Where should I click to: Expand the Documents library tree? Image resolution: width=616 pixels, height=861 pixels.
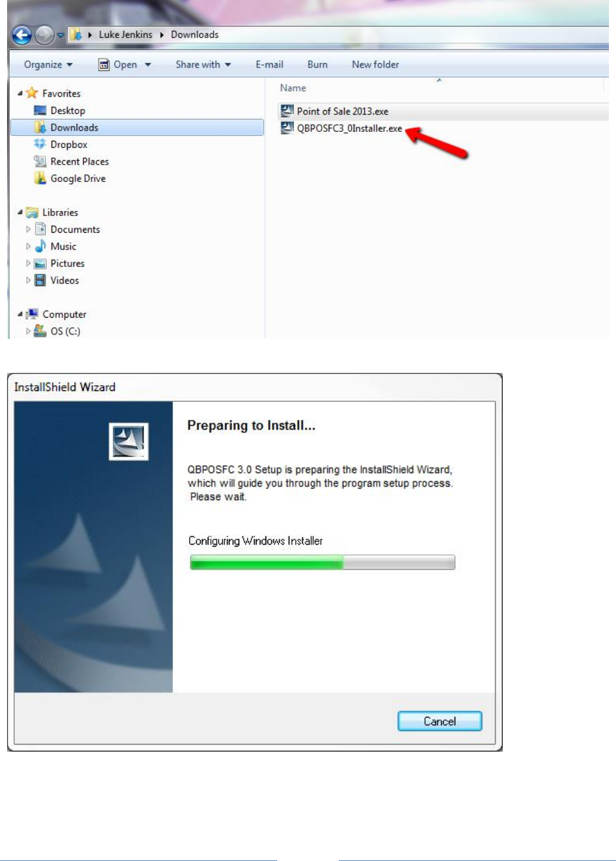click(28, 230)
